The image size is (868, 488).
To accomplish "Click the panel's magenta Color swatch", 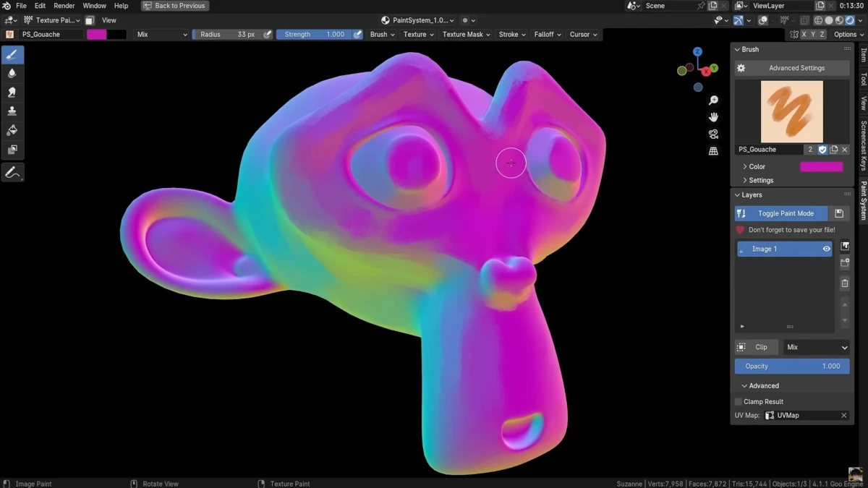I will point(821,166).
